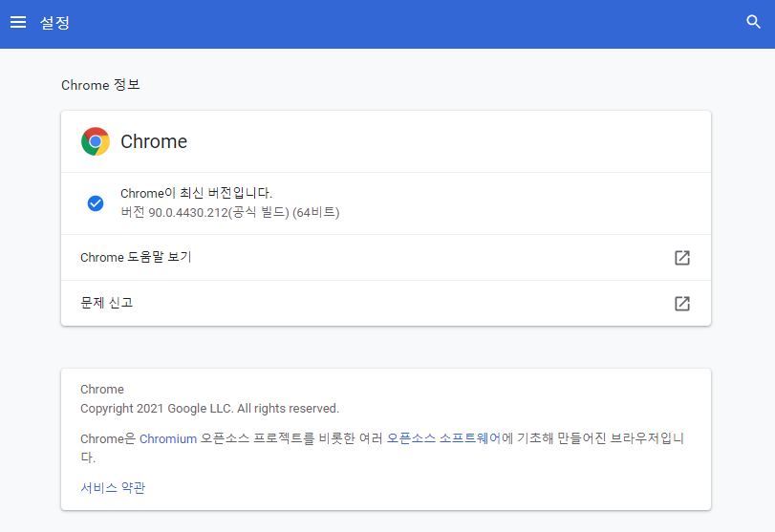Follow the 오픈소스 소프트웨어 link
The image size is (775, 532).
coord(443,438)
